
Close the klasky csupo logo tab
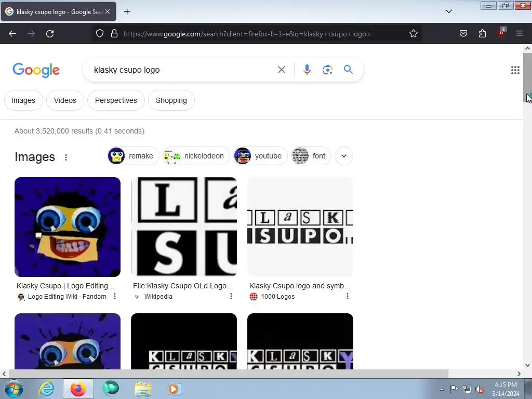[x=108, y=11]
